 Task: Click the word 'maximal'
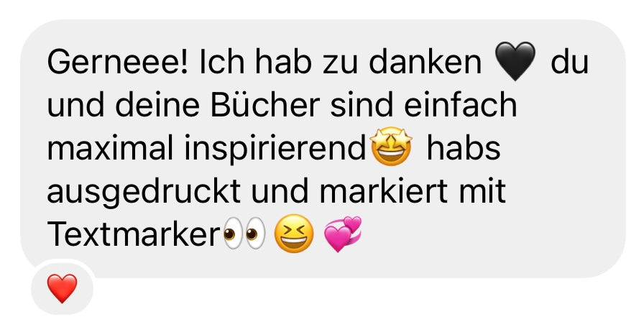[110, 148]
